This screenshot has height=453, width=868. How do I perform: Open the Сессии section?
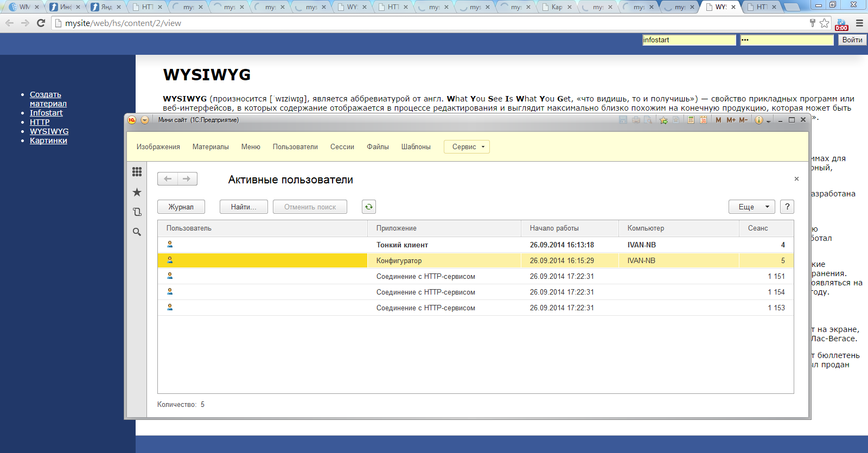(x=342, y=146)
